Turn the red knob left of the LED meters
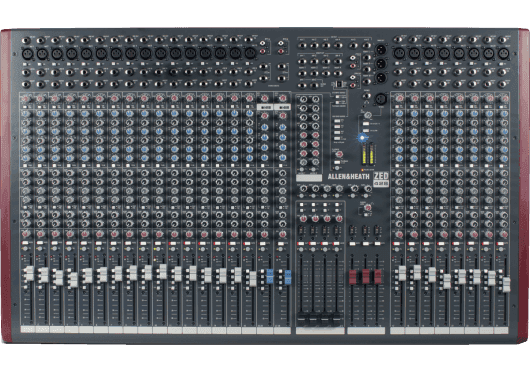The height and width of the screenshot is (371, 530). (x=339, y=154)
